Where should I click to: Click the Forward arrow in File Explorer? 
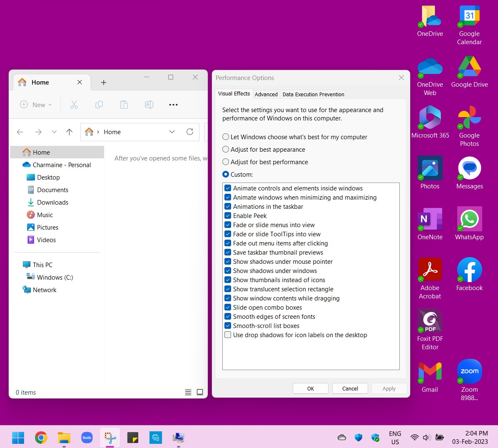point(38,132)
